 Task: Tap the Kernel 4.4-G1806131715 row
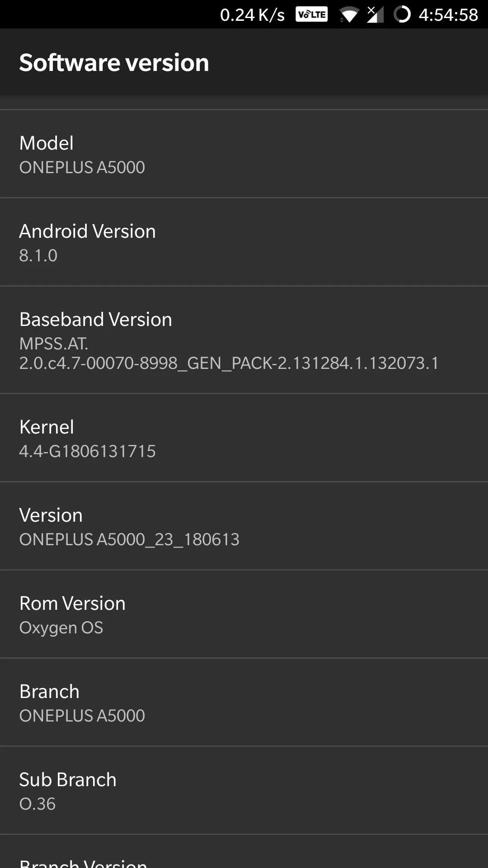pos(244,438)
